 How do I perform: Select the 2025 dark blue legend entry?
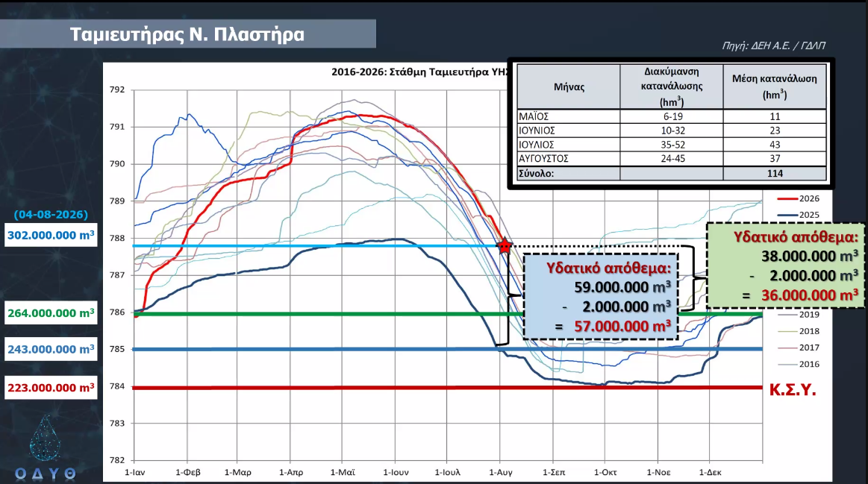[x=799, y=215]
